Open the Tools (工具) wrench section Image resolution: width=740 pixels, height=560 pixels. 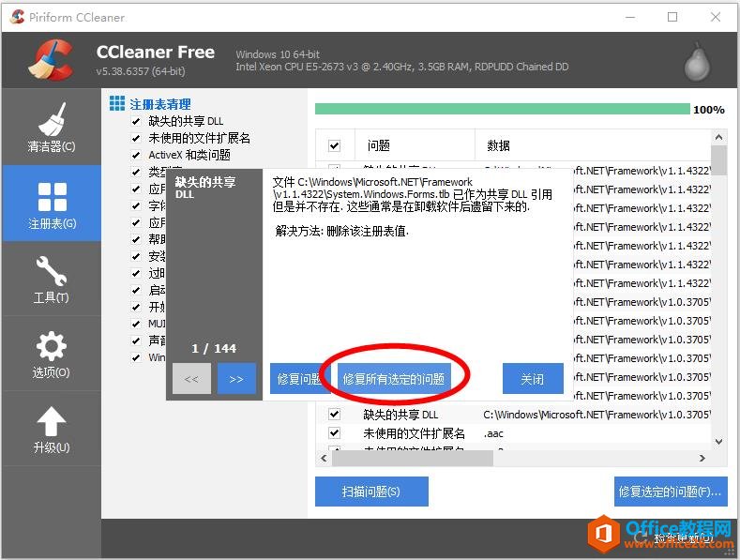(x=51, y=279)
